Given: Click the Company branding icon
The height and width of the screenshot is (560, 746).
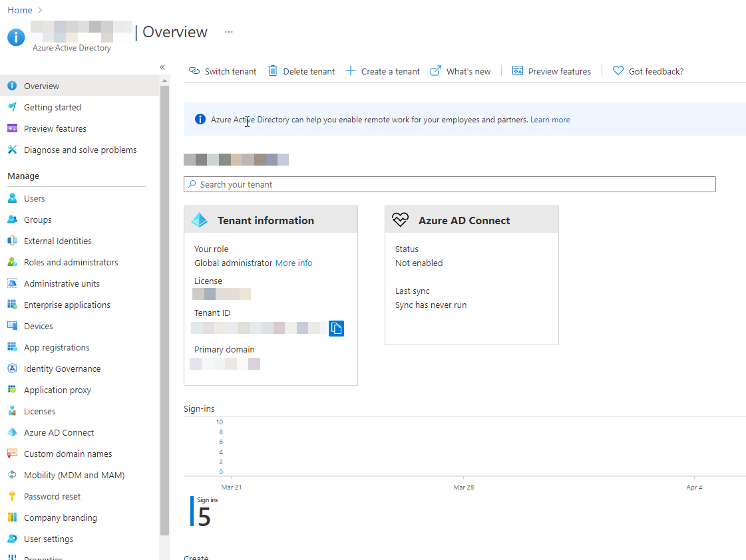Looking at the screenshot, I should (x=13, y=517).
